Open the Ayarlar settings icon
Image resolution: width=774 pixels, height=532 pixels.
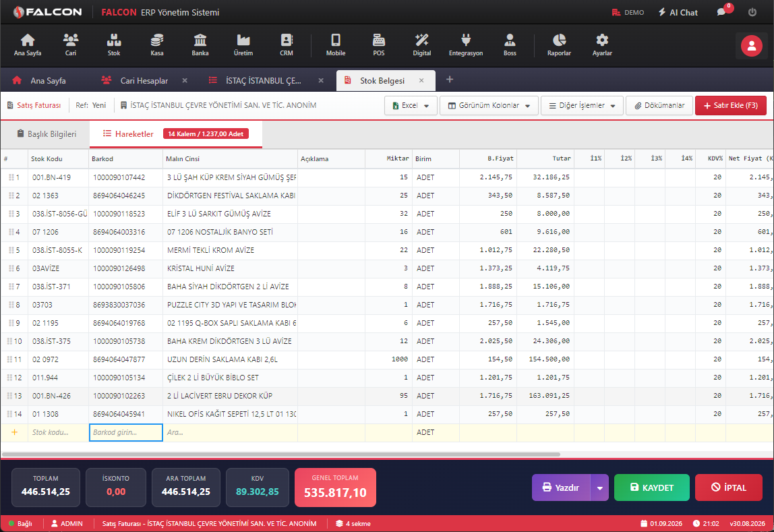point(602,45)
